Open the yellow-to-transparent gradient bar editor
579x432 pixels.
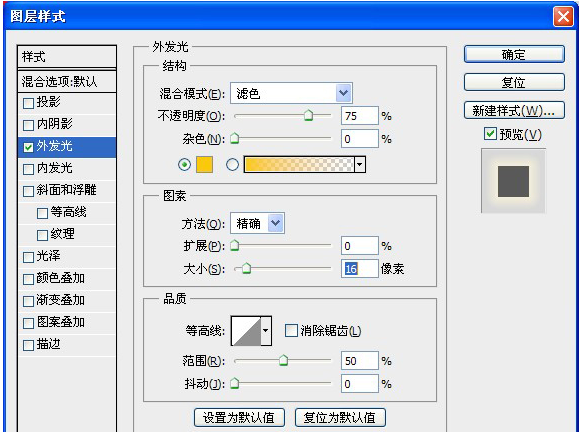(299, 164)
